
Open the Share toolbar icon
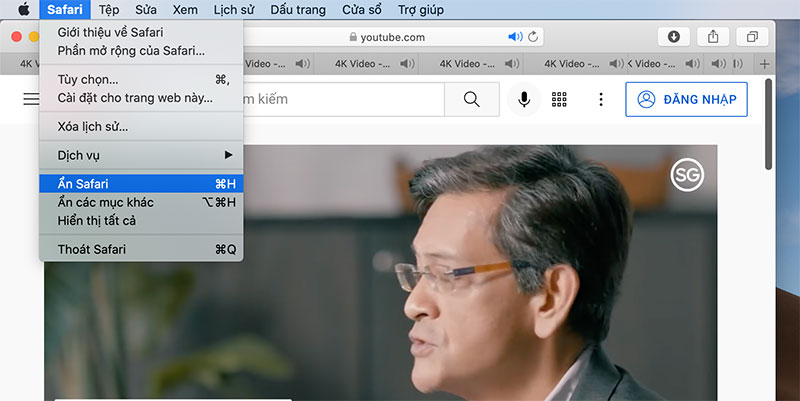(713, 37)
